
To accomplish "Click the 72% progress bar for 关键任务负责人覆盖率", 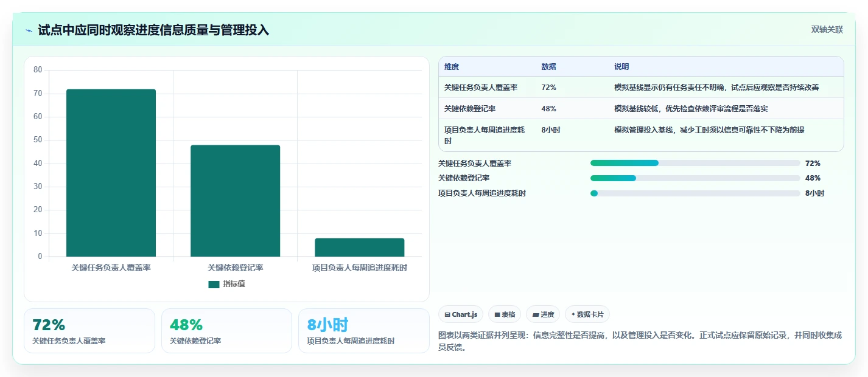I will coord(695,163).
